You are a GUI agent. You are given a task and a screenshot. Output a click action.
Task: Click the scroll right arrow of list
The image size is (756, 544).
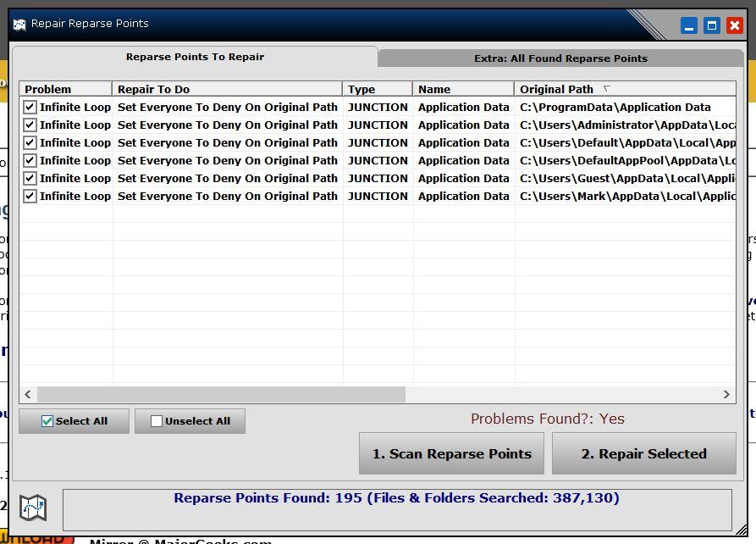[x=726, y=394]
